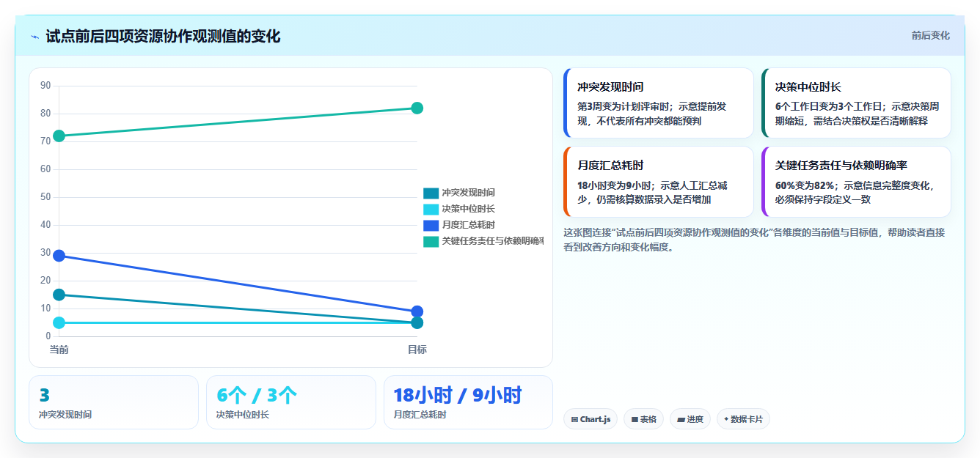Select the blue 月度汇总耗时 point at 目标
This screenshot has width=980, height=458.
click(417, 311)
